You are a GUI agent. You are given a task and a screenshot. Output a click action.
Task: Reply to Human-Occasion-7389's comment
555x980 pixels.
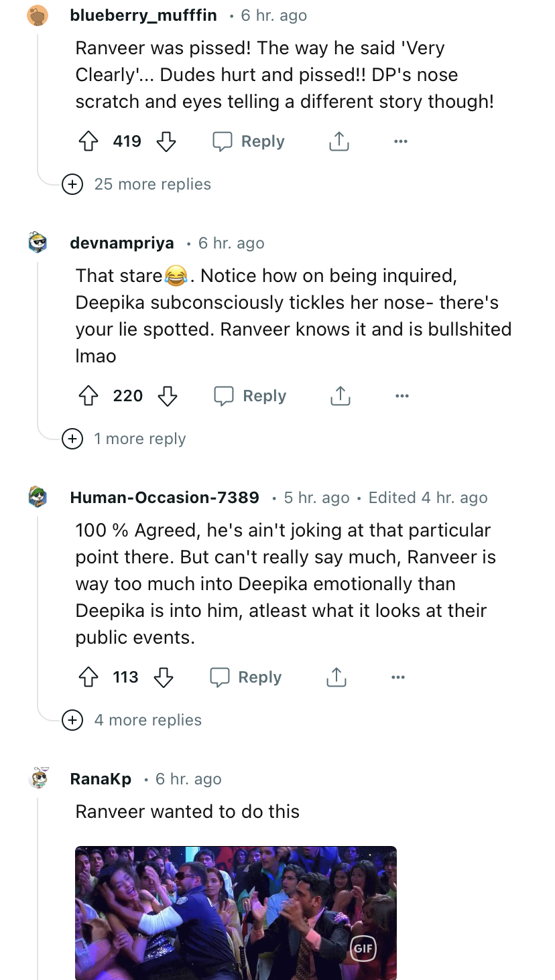point(246,677)
